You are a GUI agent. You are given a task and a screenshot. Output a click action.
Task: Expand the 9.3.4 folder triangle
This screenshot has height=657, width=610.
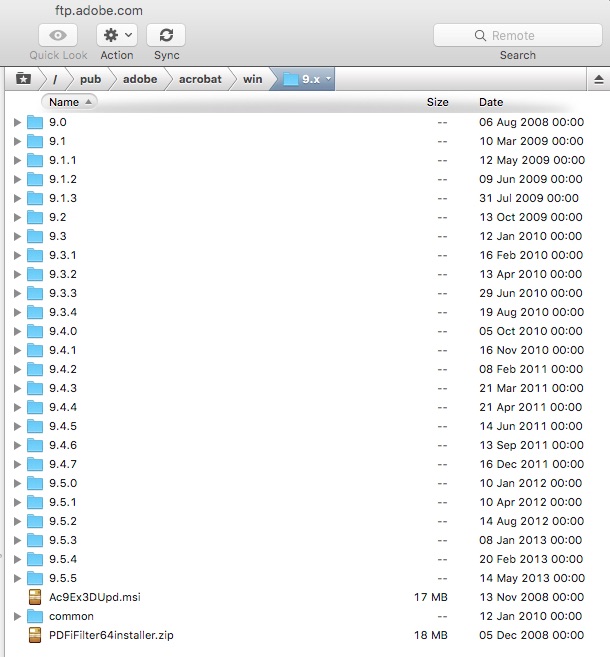pos(17,312)
